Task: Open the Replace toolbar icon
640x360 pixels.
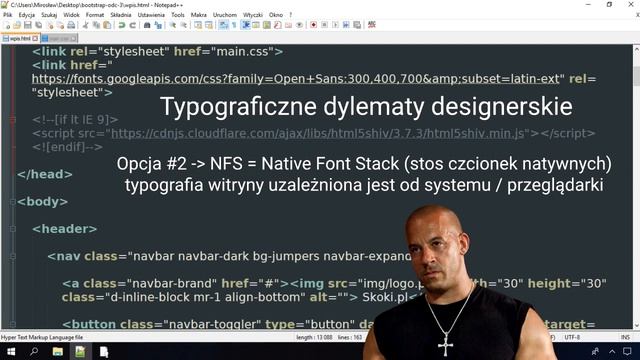Action: click(x=158, y=25)
